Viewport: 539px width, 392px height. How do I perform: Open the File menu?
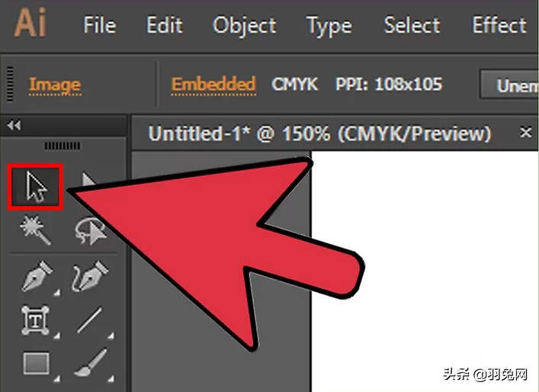point(100,25)
